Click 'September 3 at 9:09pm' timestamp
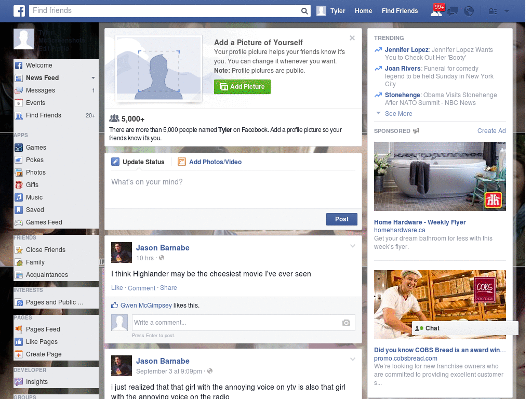 tap(169, 371)
